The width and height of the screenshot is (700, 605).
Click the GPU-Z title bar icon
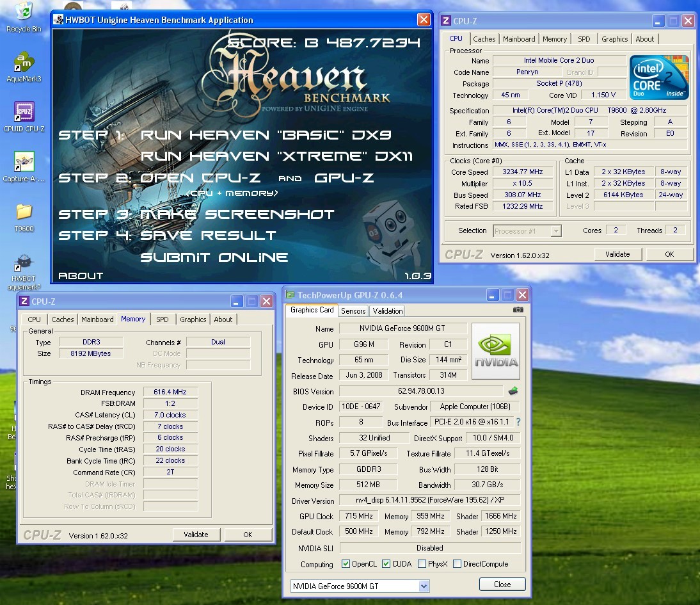(290, 295)
